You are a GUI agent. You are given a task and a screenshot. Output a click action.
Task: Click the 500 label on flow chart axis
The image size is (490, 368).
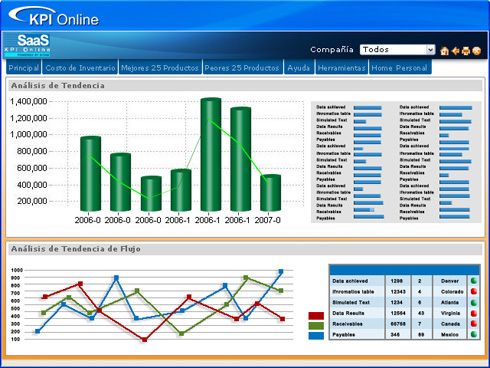[16, 309]
